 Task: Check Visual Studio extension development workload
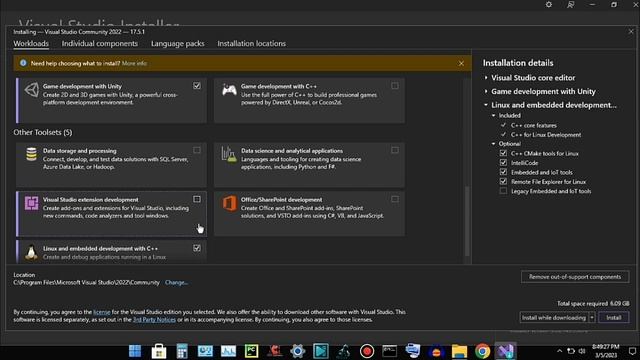click(197, 199)
